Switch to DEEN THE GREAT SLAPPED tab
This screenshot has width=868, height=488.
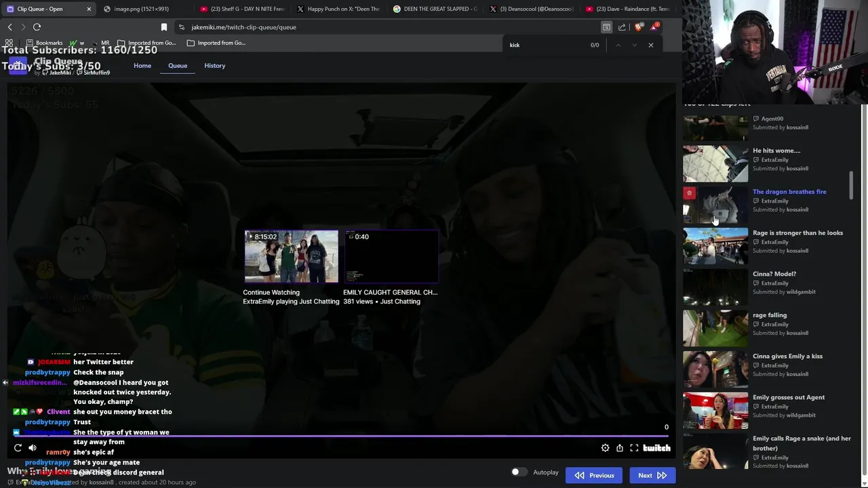(436, 9)
